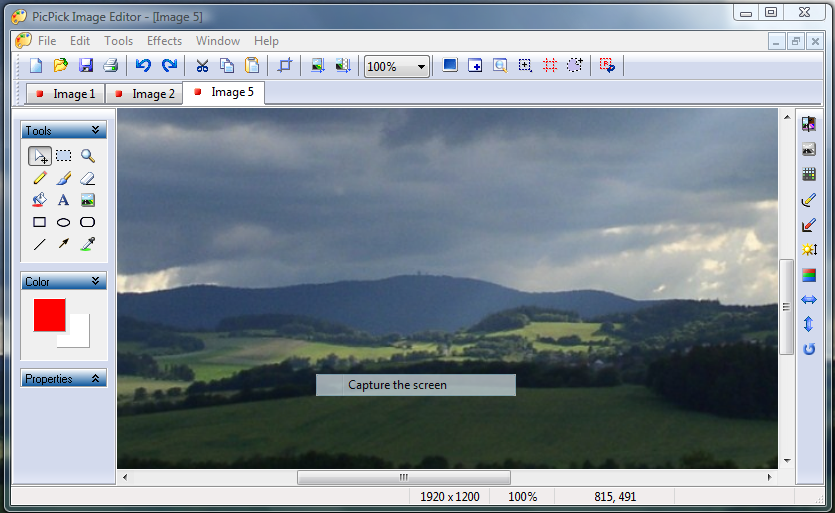
Task: Capture freehand region icon
Action: [575, 66]
